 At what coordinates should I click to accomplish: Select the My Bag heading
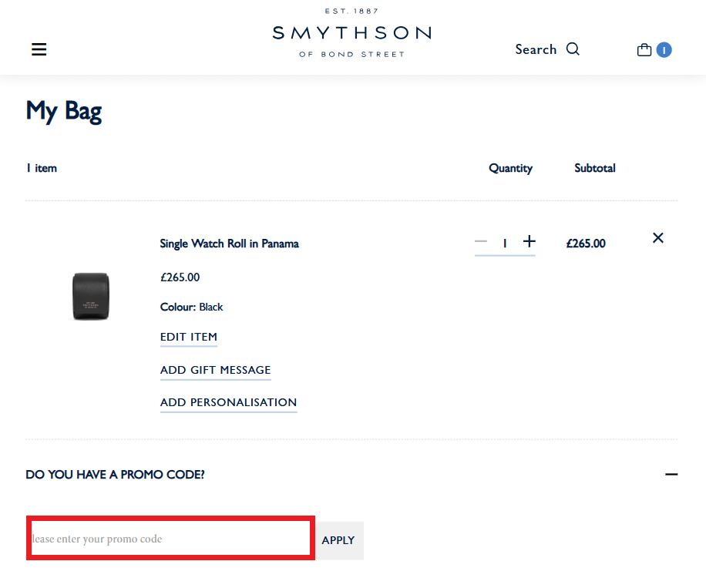64,111
